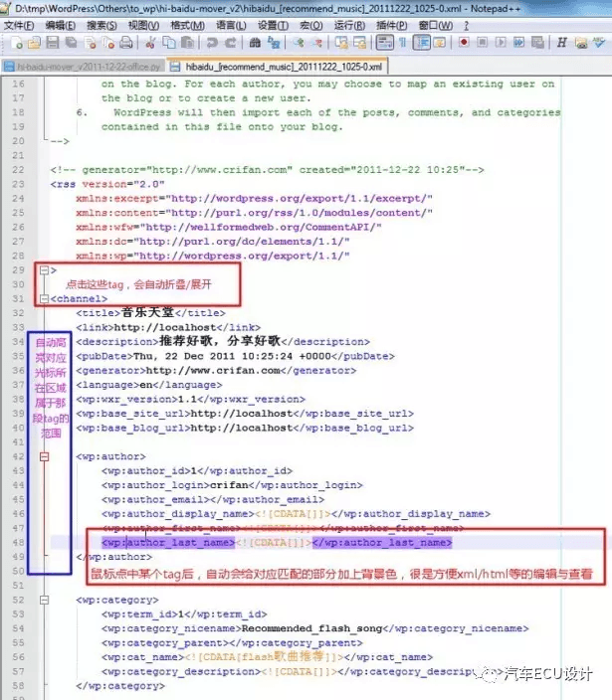Redo the last undone edit

click(x=231, y=43)
